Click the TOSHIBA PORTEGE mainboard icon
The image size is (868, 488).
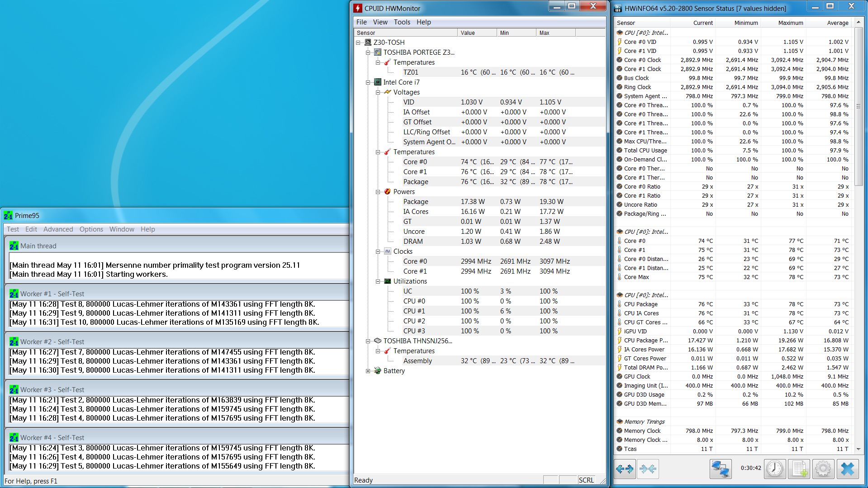(378, 52)
